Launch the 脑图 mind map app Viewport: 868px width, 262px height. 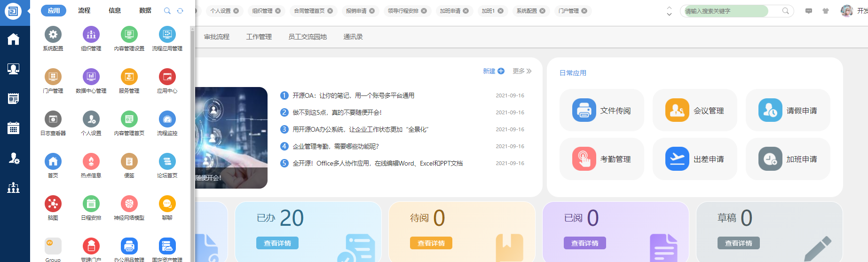coord(53,204)
